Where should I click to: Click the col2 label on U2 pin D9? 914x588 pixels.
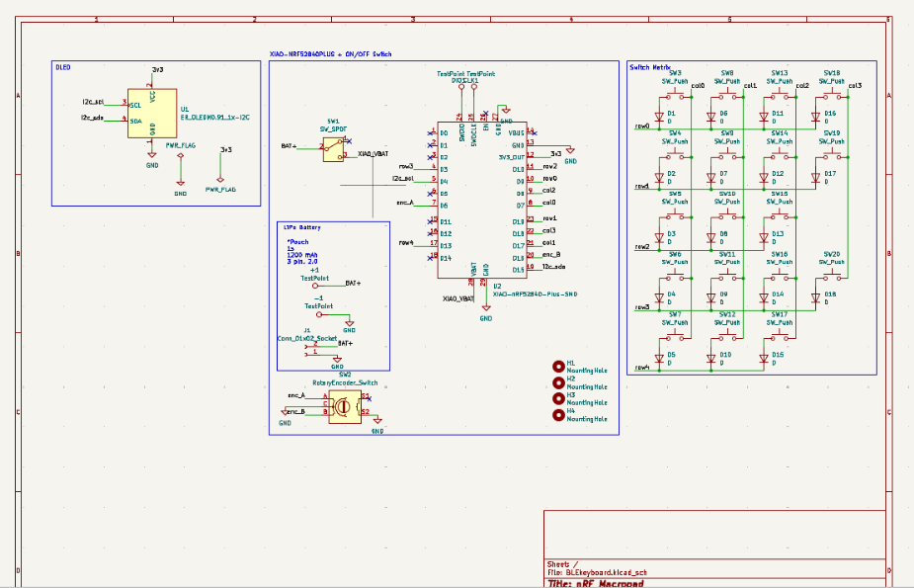click(549, 191)
